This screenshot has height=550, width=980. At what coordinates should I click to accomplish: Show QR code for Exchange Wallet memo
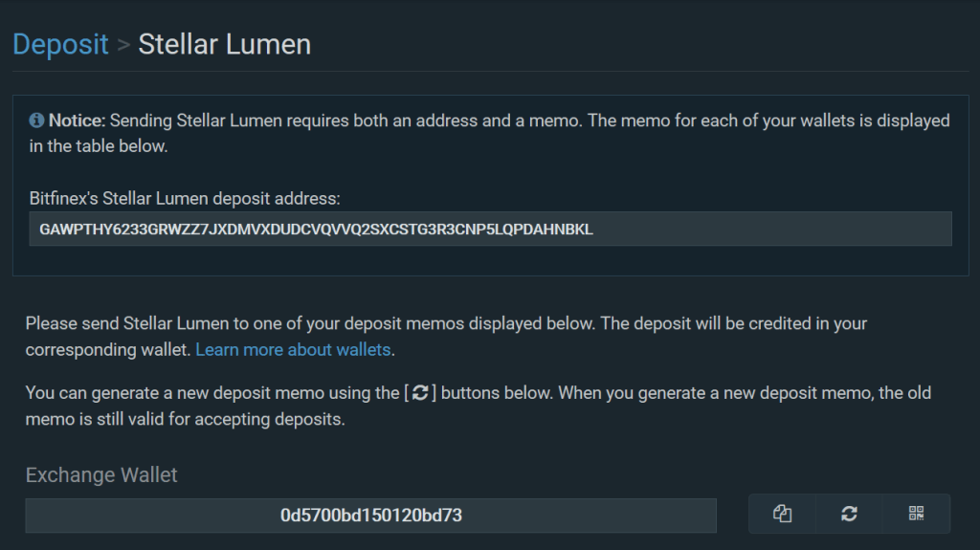pos(916,514)
